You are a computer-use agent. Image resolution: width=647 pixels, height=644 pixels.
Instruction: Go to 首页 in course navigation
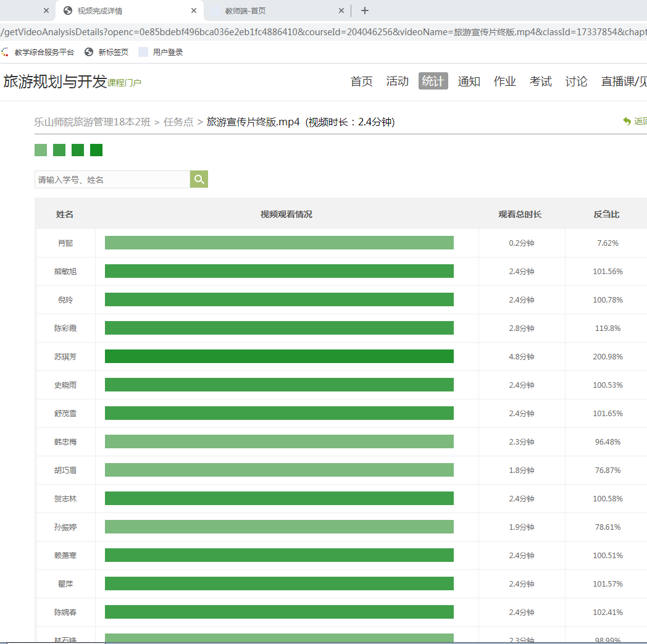point(362,82)
